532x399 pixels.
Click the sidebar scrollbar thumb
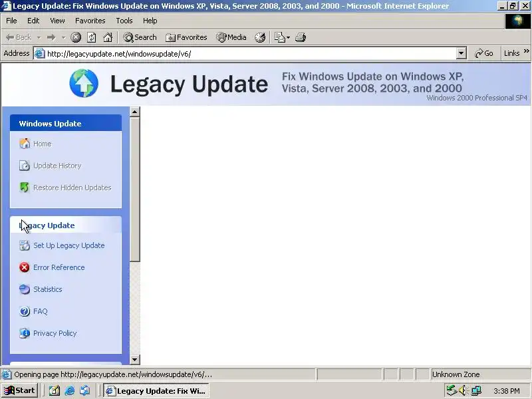pyautogui.click(x=135, y=190)
